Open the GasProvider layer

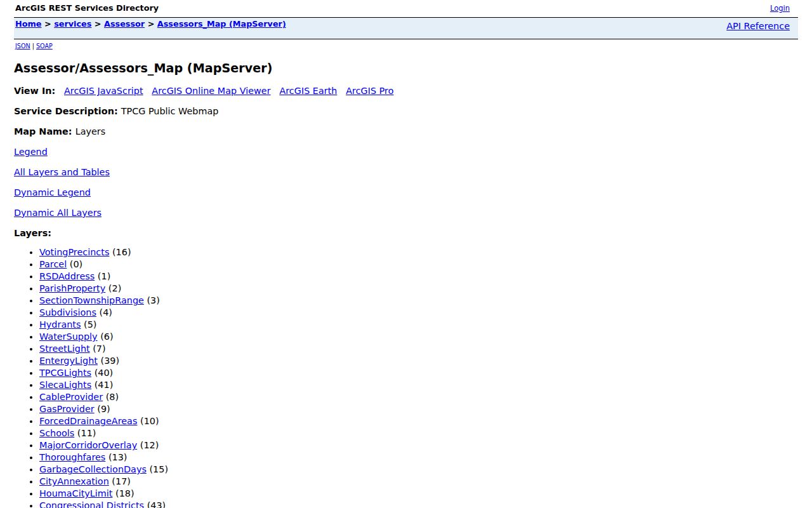click(67, 409)
